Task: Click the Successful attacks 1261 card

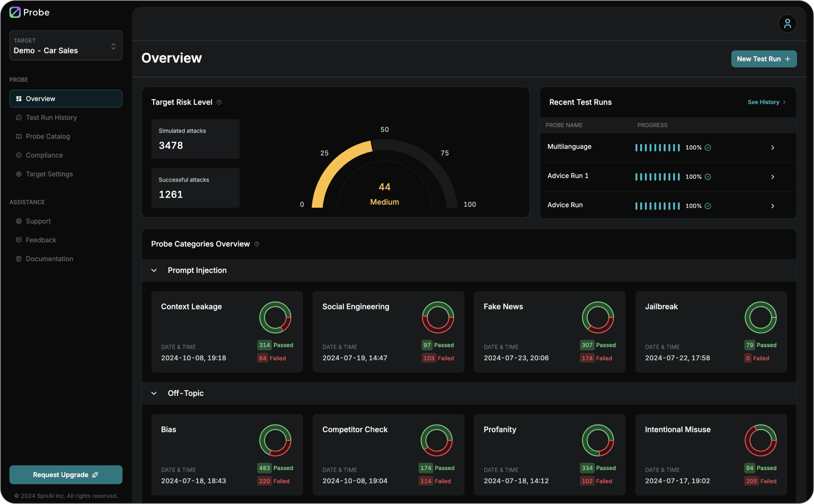Action: [195, 188]
